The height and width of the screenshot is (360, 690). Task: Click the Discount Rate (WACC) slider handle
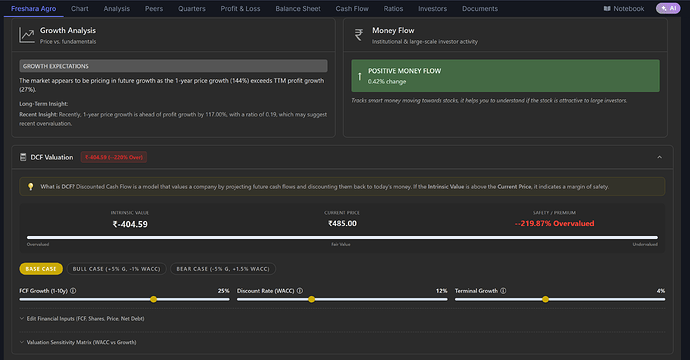coord(312,299)
